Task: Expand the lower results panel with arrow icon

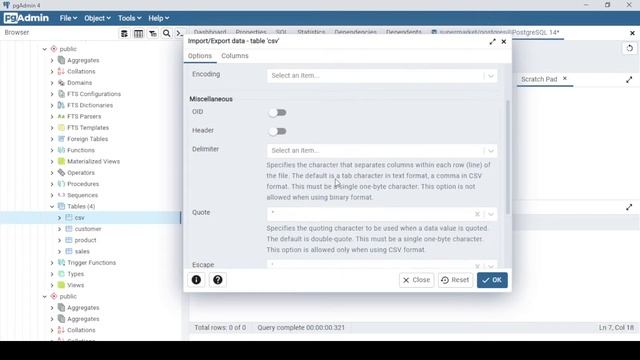Action: pos(629,207)
